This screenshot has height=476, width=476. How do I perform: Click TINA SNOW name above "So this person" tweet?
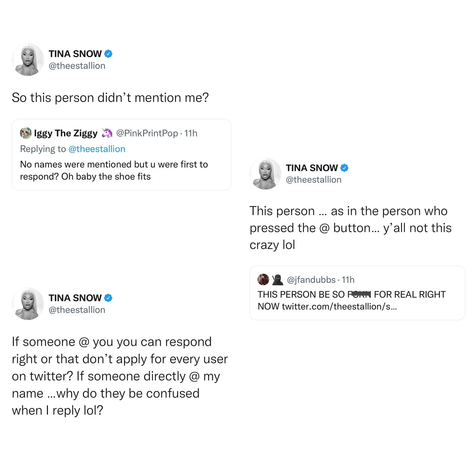click(x=75, y=54)
